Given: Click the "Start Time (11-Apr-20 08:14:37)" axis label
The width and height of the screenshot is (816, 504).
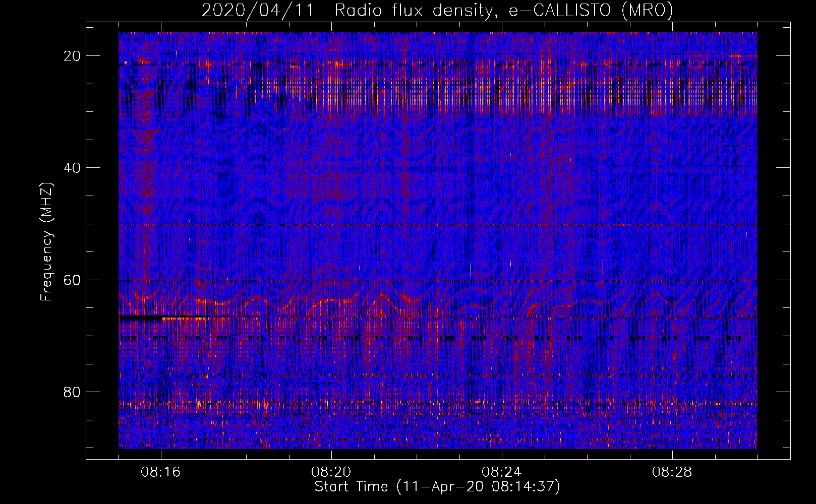Looking at the screenshot, I should 437,487.
